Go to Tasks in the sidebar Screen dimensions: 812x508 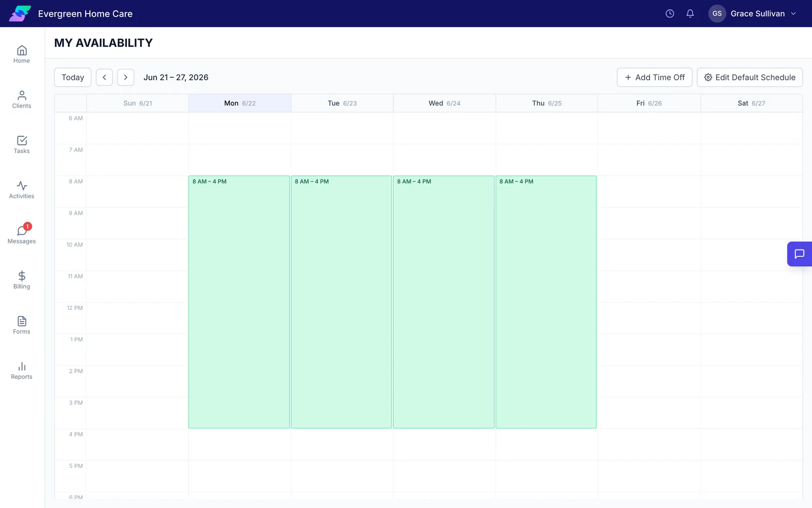[x=22, y=145]
